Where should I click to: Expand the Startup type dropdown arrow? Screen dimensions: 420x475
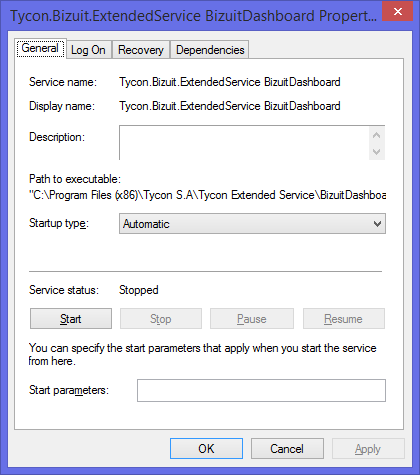[x=377, y=224]
